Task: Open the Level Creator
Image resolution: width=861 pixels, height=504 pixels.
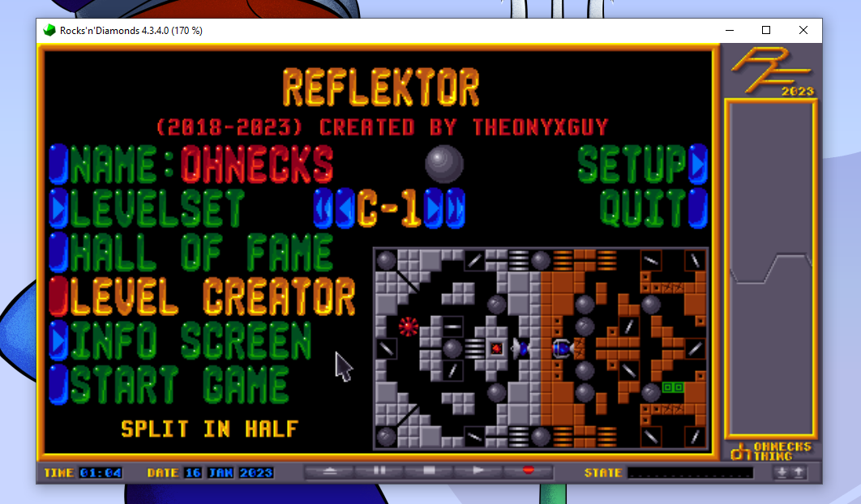Action: coord(212,297)
